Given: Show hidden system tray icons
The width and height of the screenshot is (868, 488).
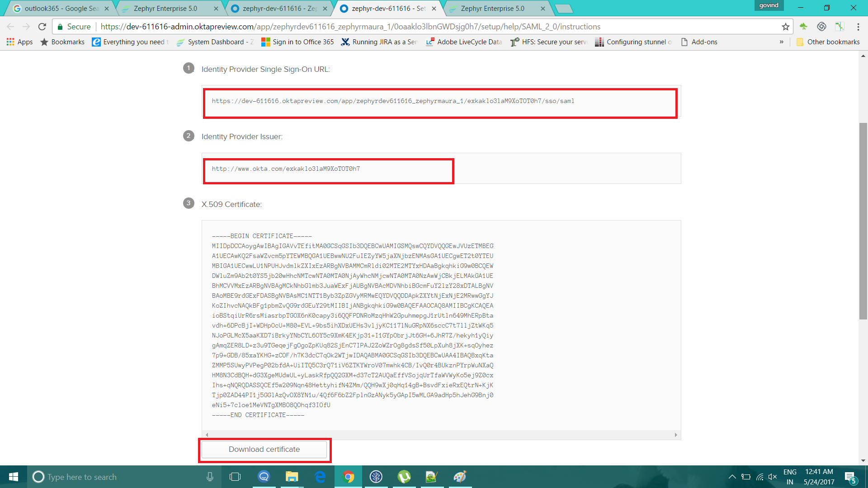Looking at the screenshot, I should pos(732,477).
